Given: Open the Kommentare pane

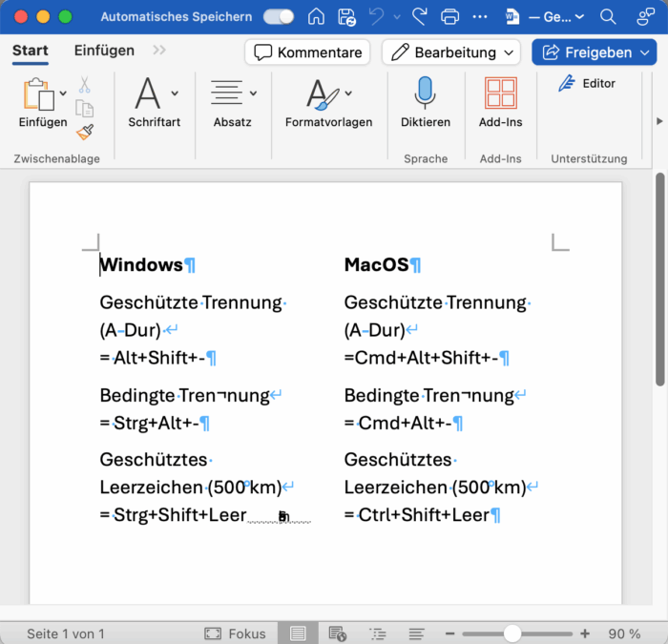Looking at the screenshot, I should click(307, 52).
